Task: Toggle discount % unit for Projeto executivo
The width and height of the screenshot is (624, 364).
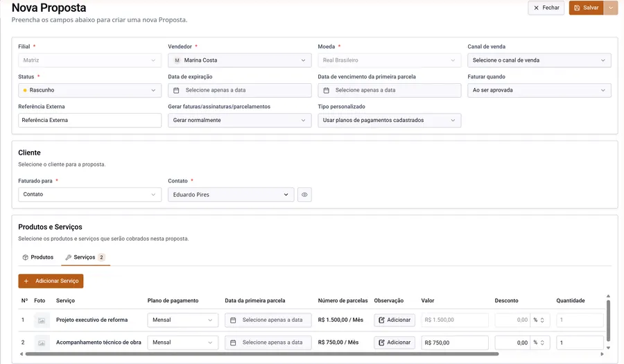Action: (540, 320)
